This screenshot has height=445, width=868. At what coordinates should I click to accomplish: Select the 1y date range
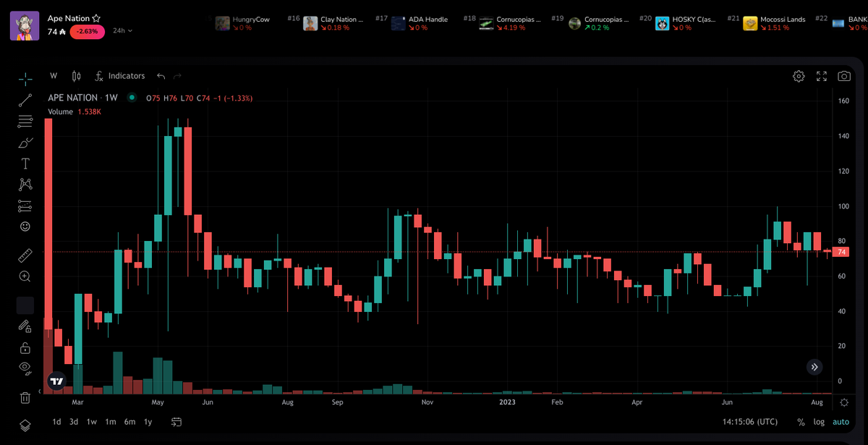148,422
